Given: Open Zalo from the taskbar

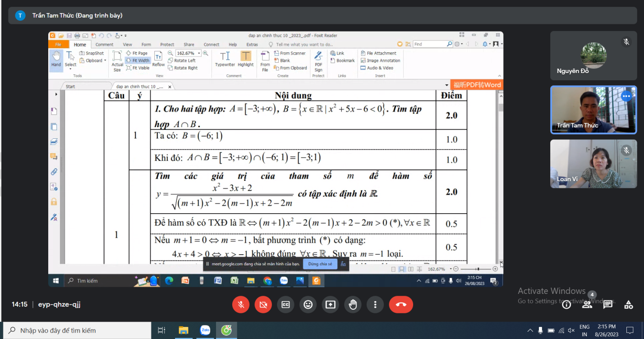Looking at the screenshot, I should (205, 330).
